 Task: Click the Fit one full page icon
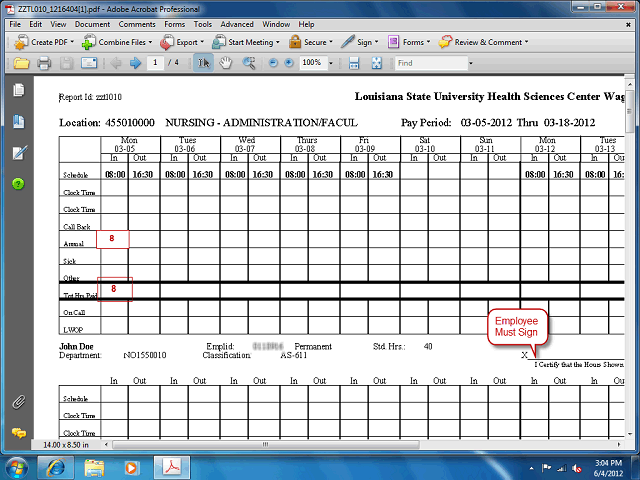(376, 63)
